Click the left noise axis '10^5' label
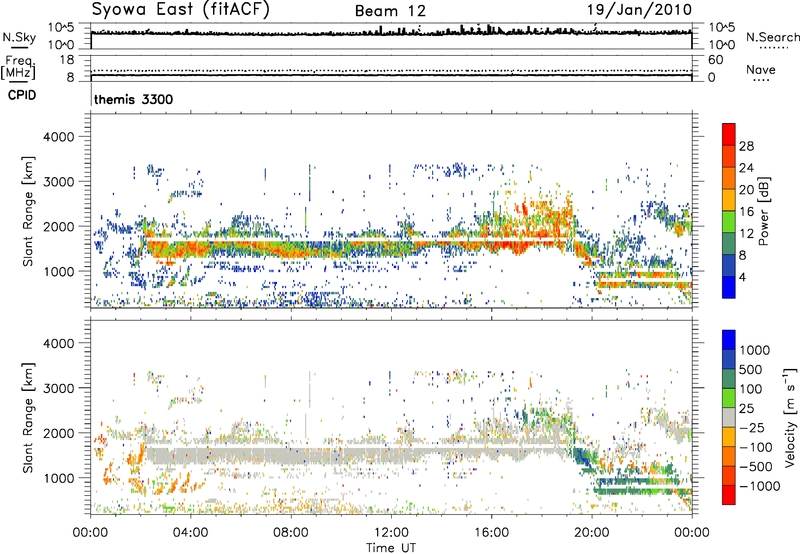The image size is (800, 554). pyautogui.click(x=61, y=27)
